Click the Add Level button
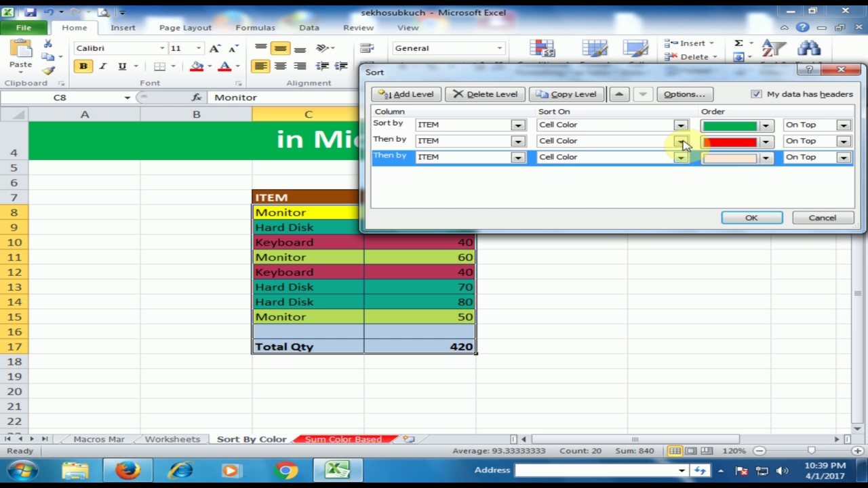868x488 pixels. (406, 94)
